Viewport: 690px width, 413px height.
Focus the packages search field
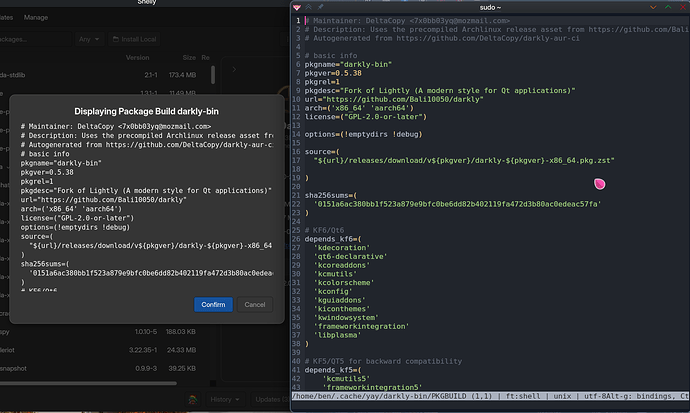[x=35, y=39]
